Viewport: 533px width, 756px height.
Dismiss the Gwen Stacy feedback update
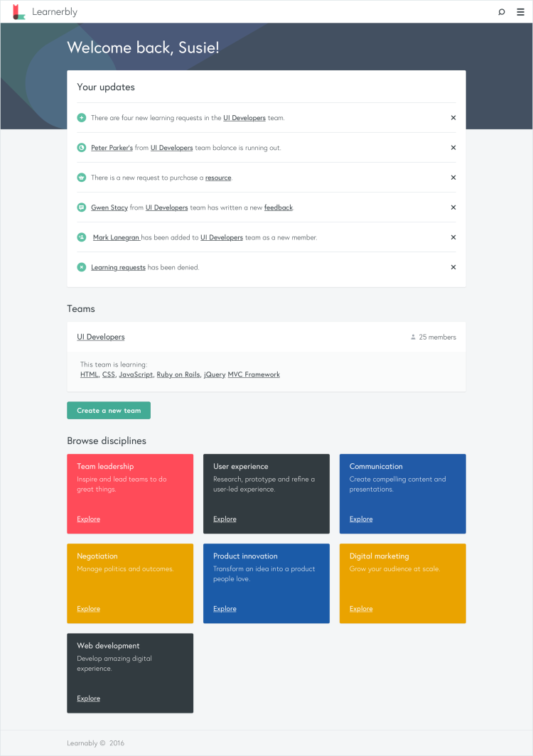(453, 207)
